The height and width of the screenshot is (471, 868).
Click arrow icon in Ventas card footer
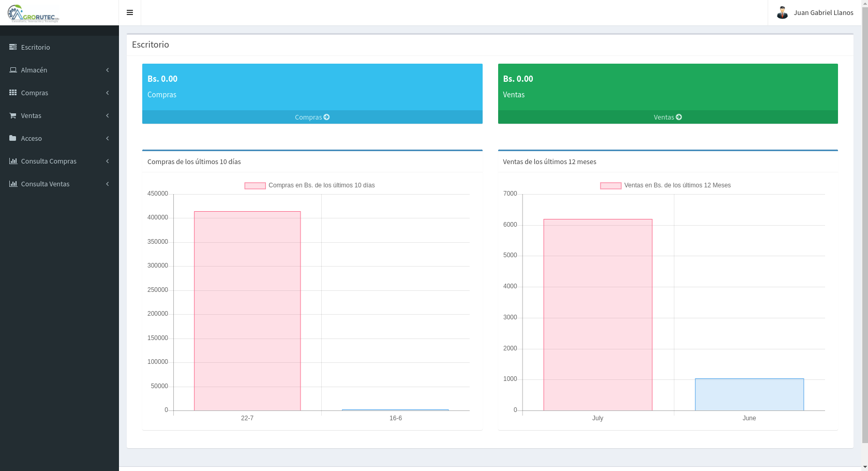point(679,117)
